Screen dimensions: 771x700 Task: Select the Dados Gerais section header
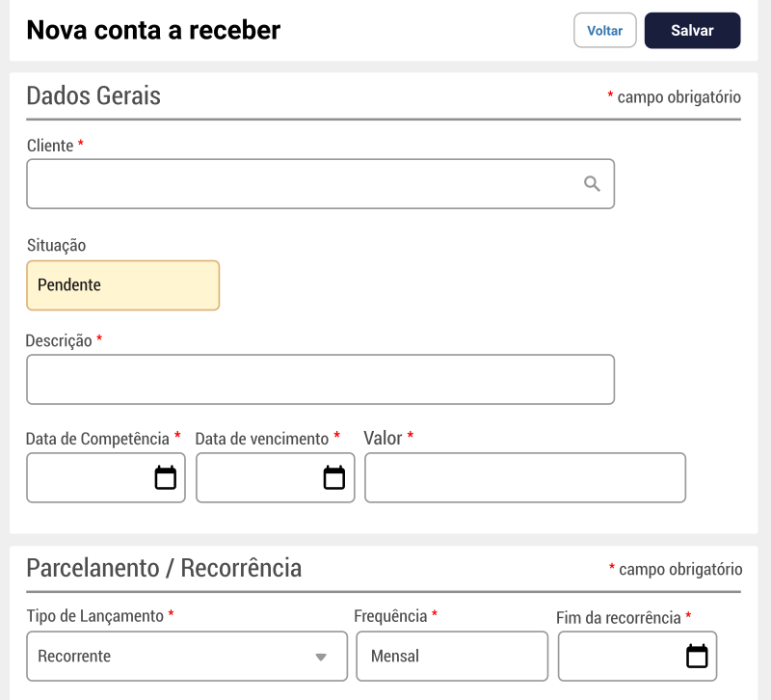point(93,95)
